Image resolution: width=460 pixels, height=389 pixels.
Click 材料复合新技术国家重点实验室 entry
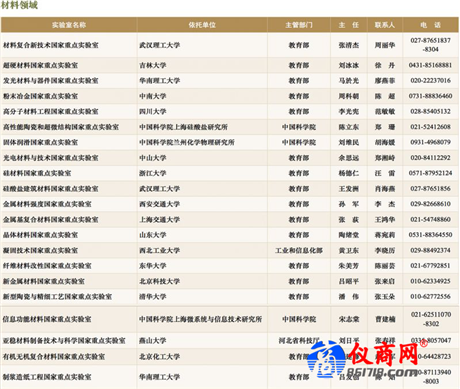tap(51, 45)
